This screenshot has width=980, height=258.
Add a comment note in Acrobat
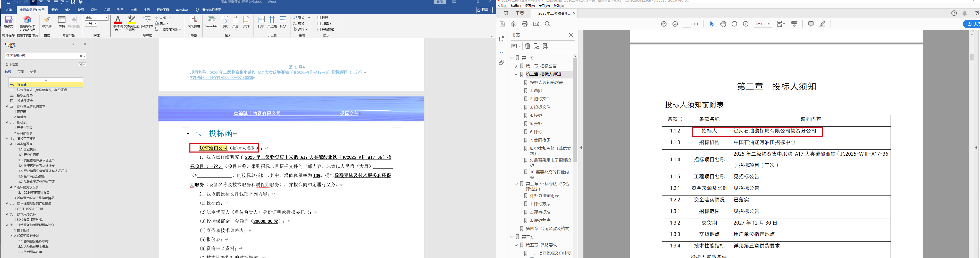(x=811, y=24)
